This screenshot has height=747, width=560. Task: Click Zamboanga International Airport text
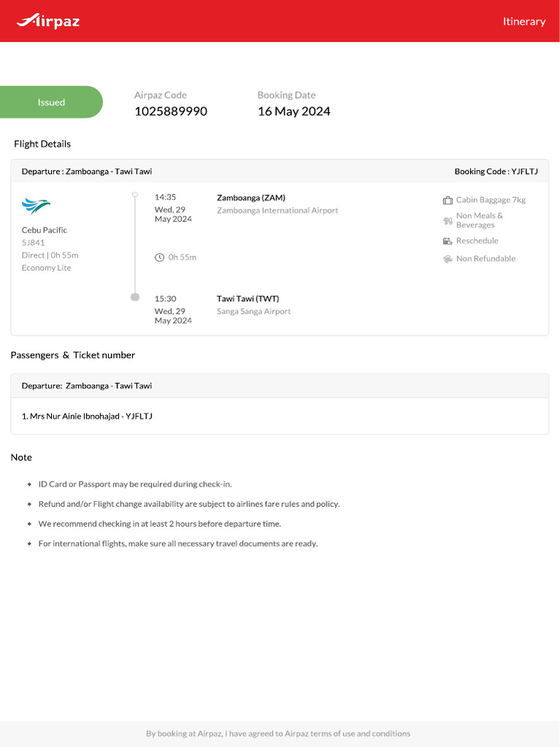278,211
